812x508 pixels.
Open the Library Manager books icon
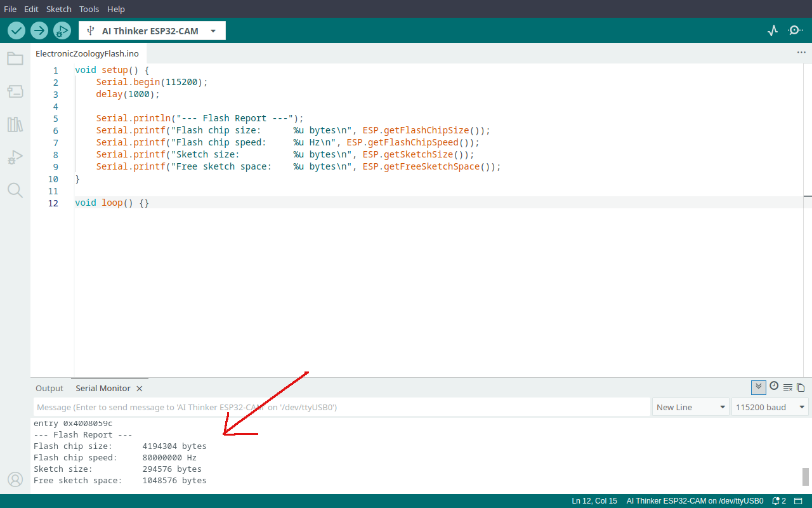click(x=15, y=124)
